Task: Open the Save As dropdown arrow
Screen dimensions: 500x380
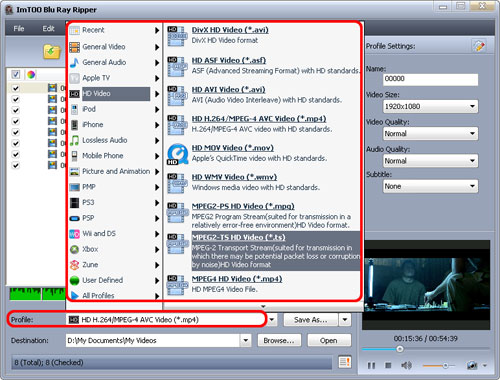Action: (x=345, y=320)
